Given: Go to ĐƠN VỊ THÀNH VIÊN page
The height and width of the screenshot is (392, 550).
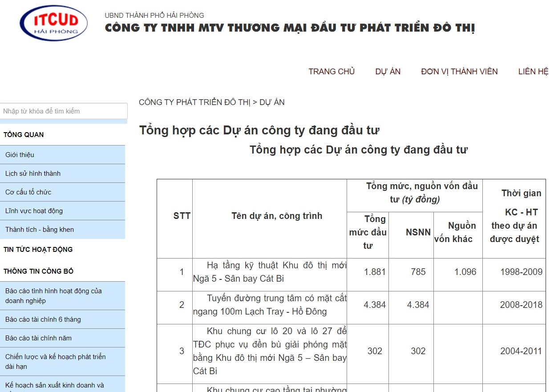Looking at the screenshot, I should pyautogui.click(x=459, y=72).
